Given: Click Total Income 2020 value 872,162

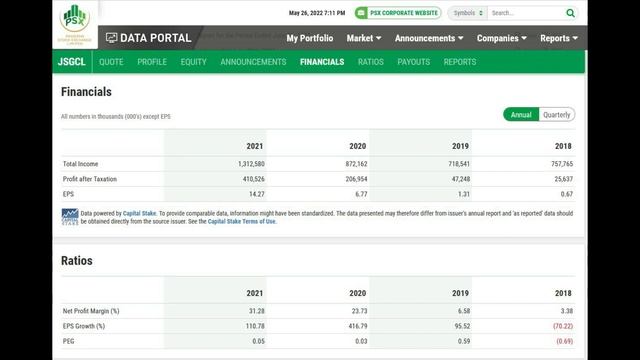Looking at the screenshot, I should pos(356,164).
